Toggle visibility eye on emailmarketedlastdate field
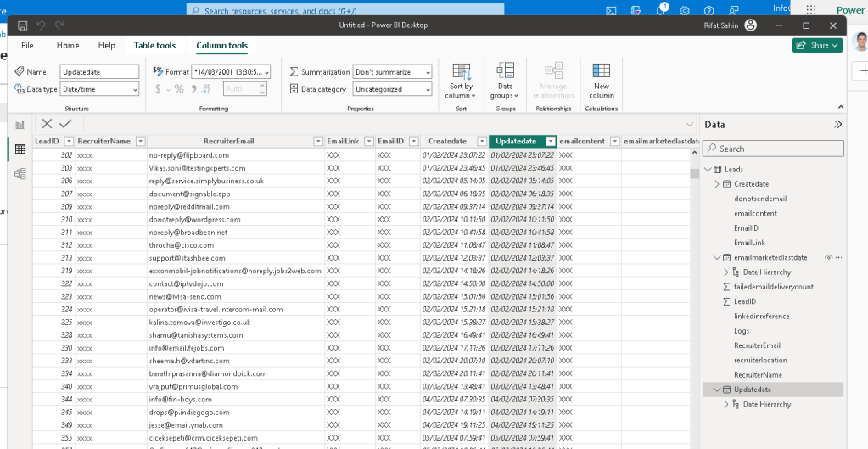868x449 pixels. (x=828, y=257)
